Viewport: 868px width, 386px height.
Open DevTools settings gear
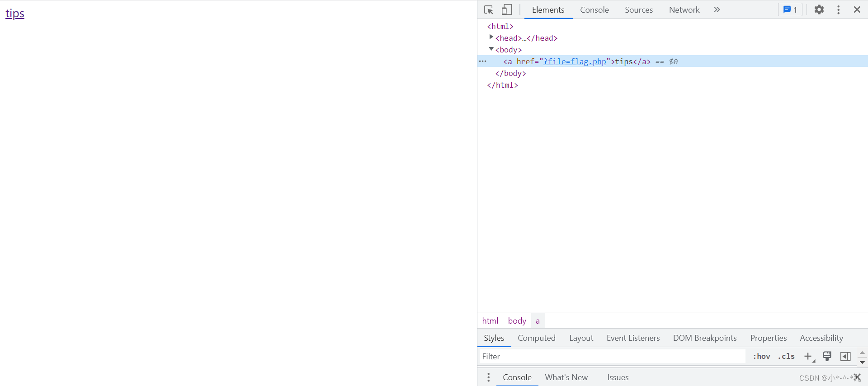pyautogui.click(x=819, y=9)
